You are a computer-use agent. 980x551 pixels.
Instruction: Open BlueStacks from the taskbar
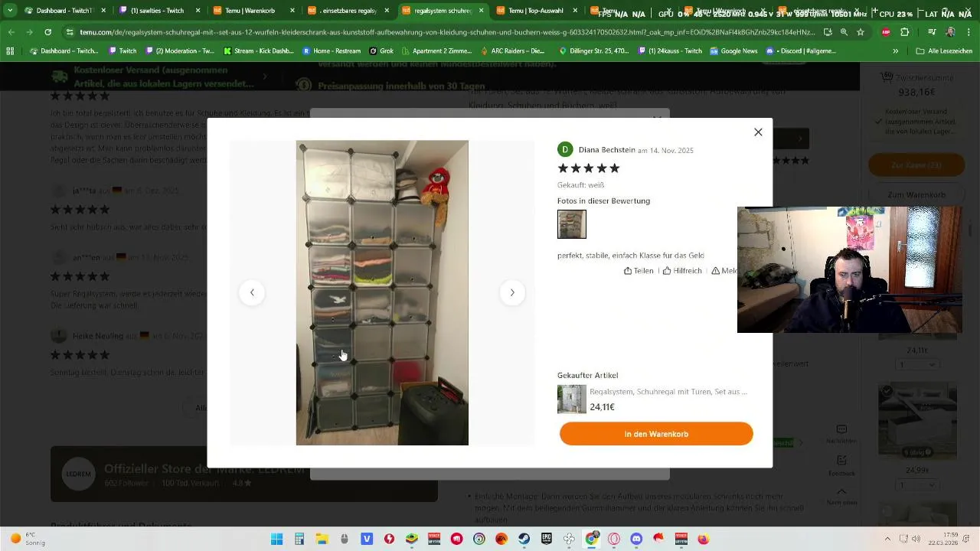[411, 539]
